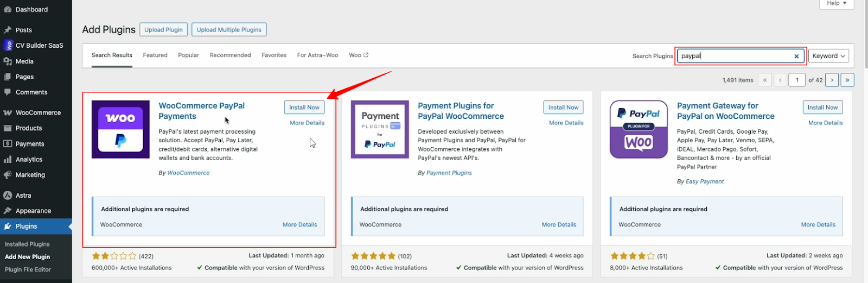Click the star rating of WooCommerce PayPal Payments
868x283 pixels.
(x=114, y=256)
